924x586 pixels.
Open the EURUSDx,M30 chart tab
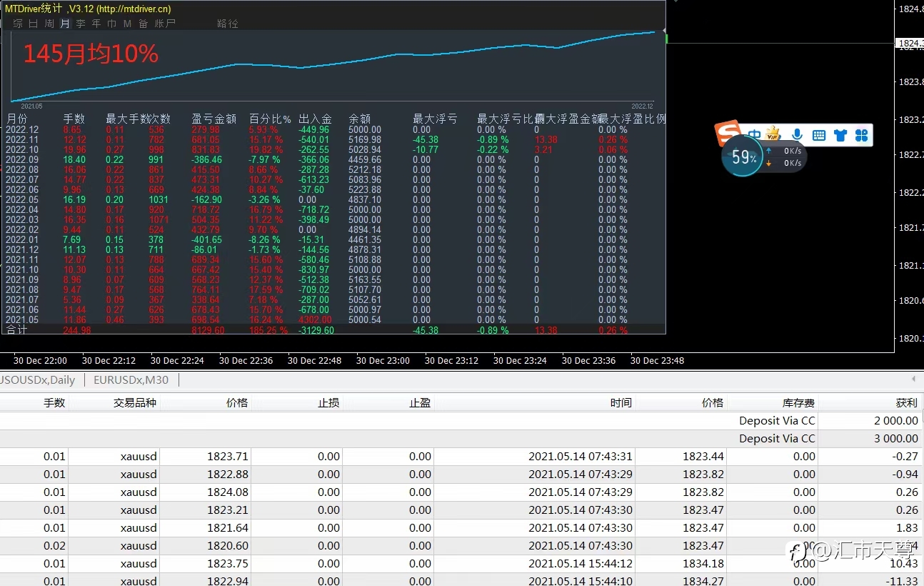coord(131,380)
